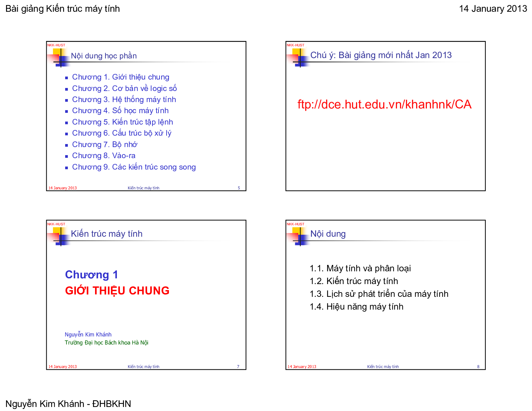Select 'Chương 3. Hệ thống máy tính'
Image resolution: width=532 pixels, height=411 pixels.
click(124, 100)
